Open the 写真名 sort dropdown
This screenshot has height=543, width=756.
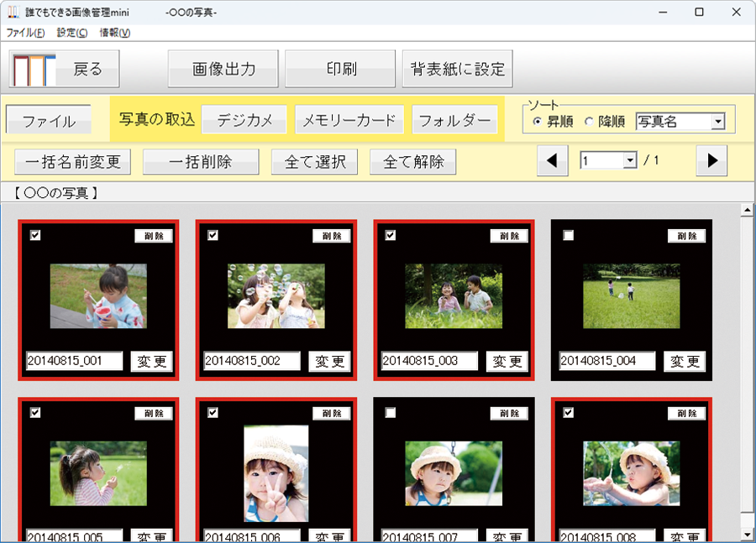pos(717,122)
